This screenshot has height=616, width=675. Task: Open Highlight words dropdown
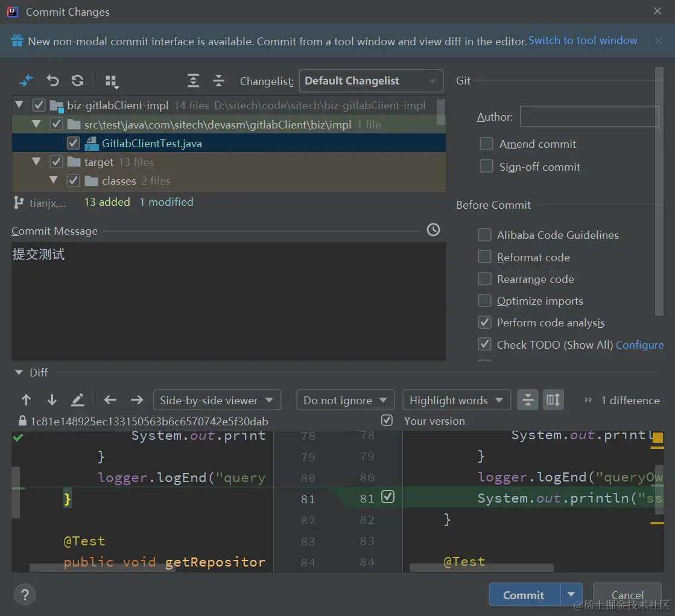tap(457, 400)
